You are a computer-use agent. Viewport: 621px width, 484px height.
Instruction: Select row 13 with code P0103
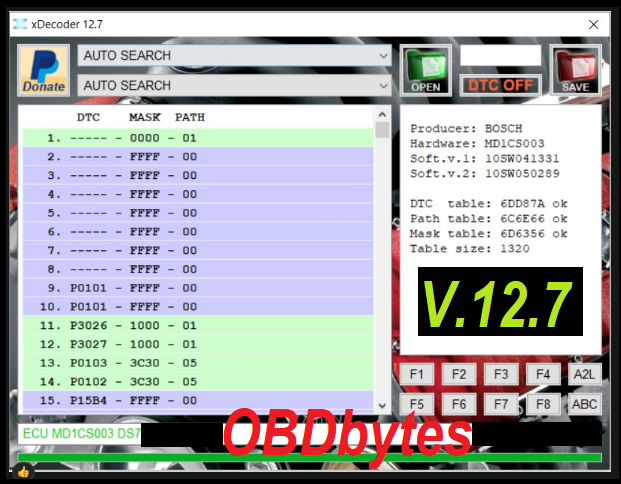[x=198, y=363]
